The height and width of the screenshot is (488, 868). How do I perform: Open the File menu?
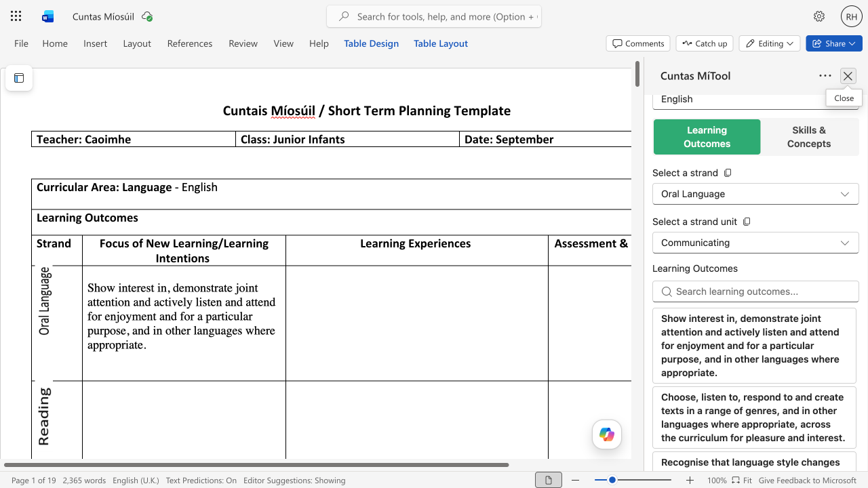point(21,43)
